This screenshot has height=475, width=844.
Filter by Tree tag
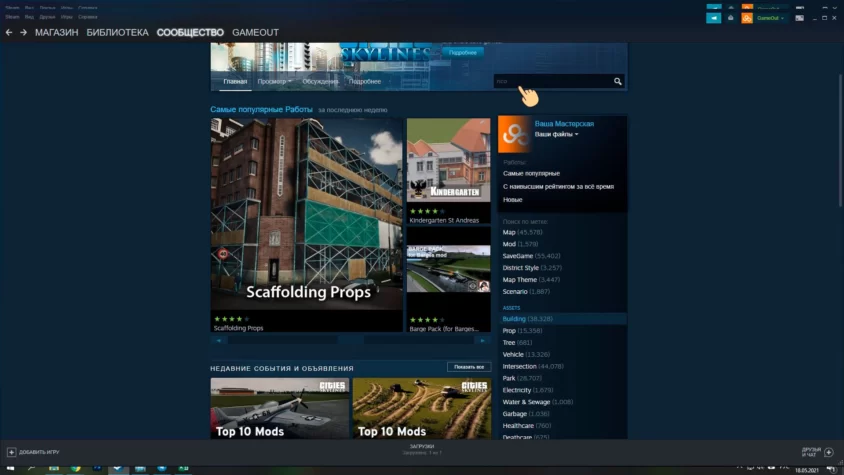point(517,343)
